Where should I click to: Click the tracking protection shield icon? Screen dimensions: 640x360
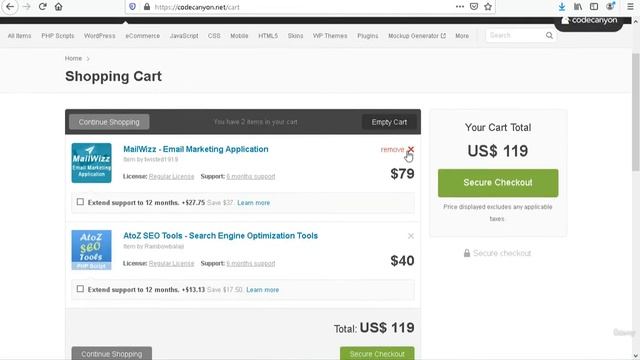click(132, 7)
